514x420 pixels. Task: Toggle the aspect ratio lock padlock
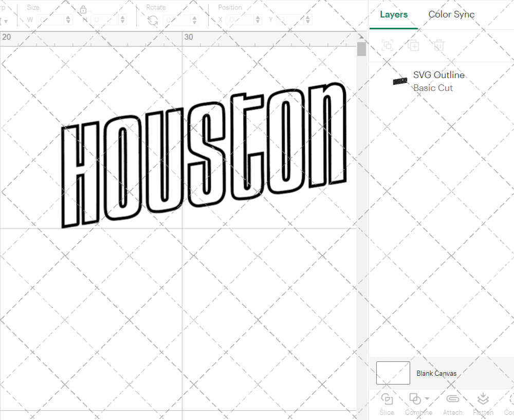(x=83, y=9)
